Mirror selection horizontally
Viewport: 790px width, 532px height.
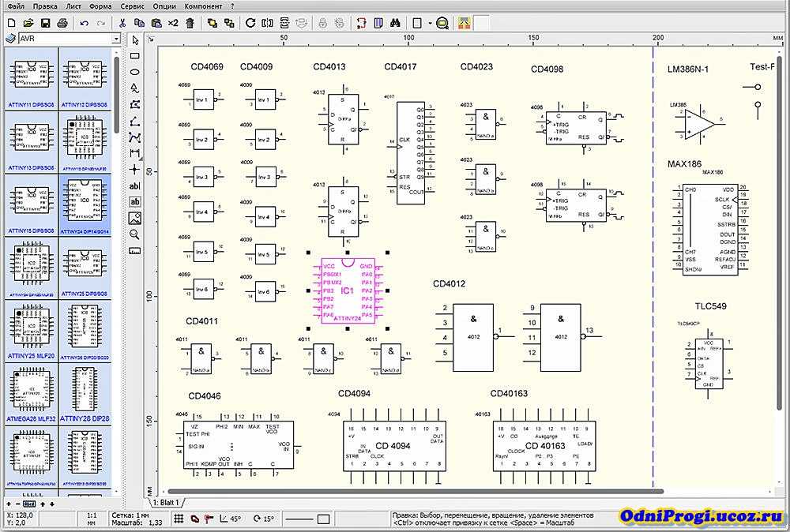268,23
